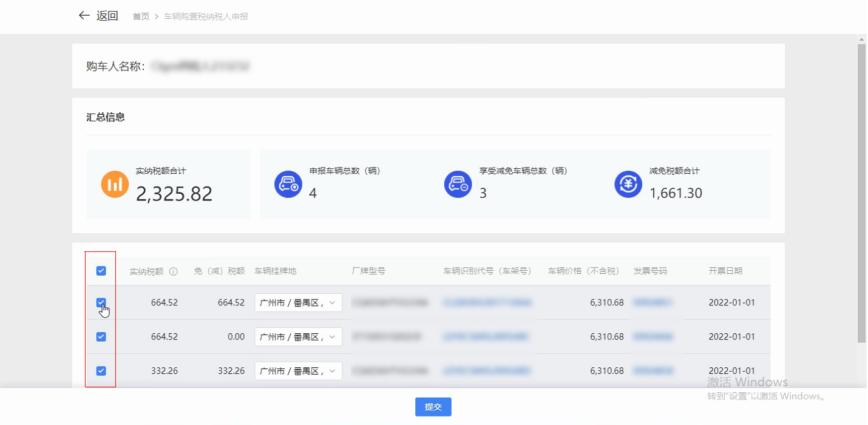The width and height of the screenshot is (868, 425).
Task: Uncheck the third row checkbox with 332.26
Action: 101,370
